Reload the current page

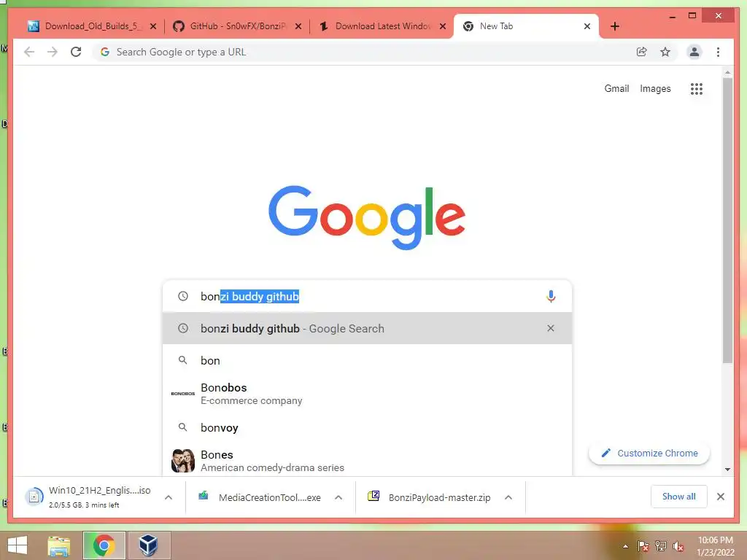tap(76, 52)
